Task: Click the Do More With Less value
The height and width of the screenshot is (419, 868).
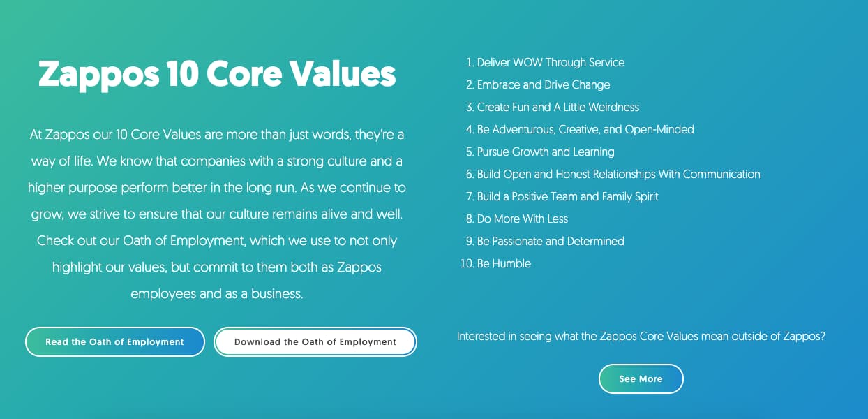Action: click(x=522, y=219)
